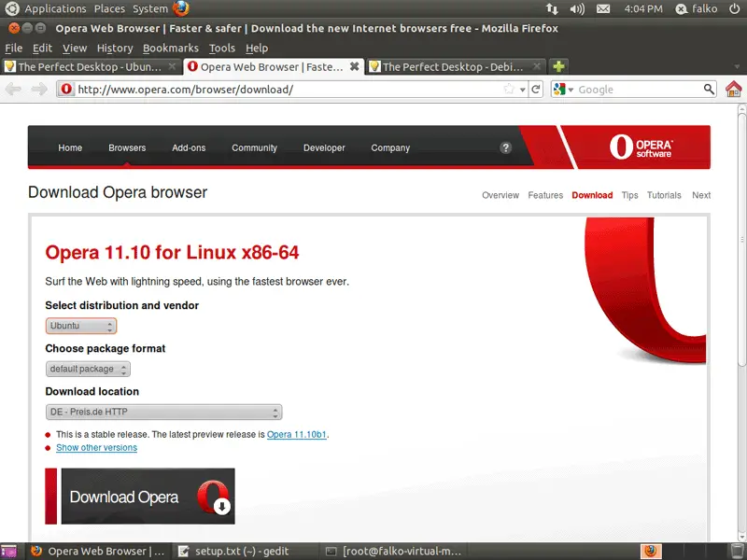Viewport: 747px width, 560px height.
Task: Bookmark this page with the star
Action: point(509,89)
